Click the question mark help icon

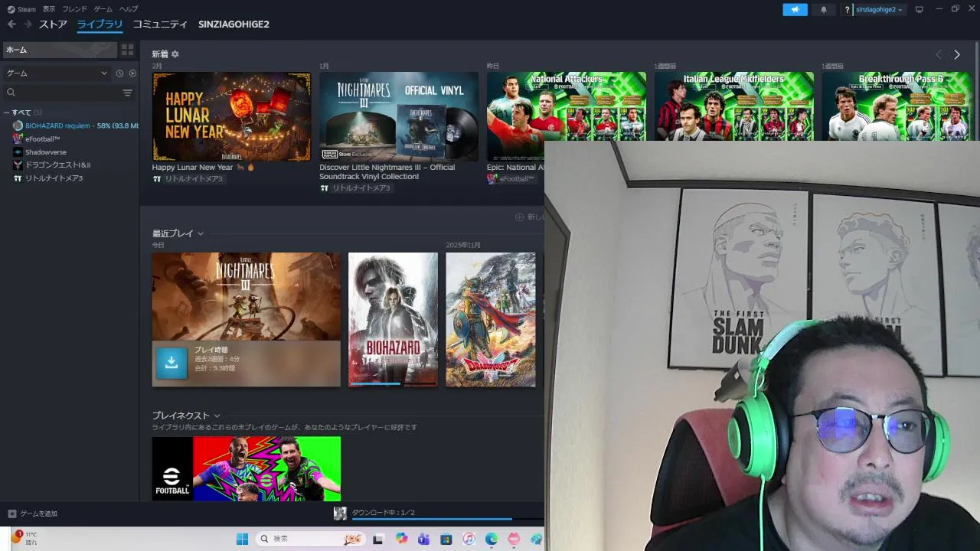pos(848,9)
